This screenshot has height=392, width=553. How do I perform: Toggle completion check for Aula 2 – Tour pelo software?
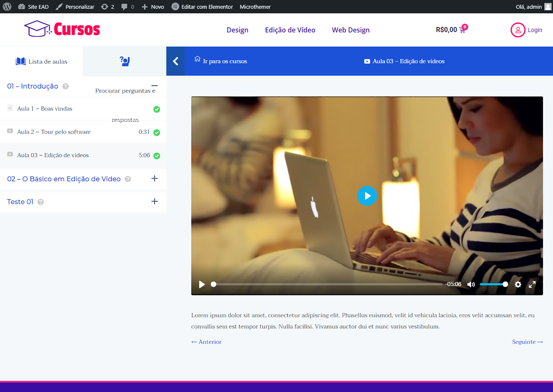[157, 132]
